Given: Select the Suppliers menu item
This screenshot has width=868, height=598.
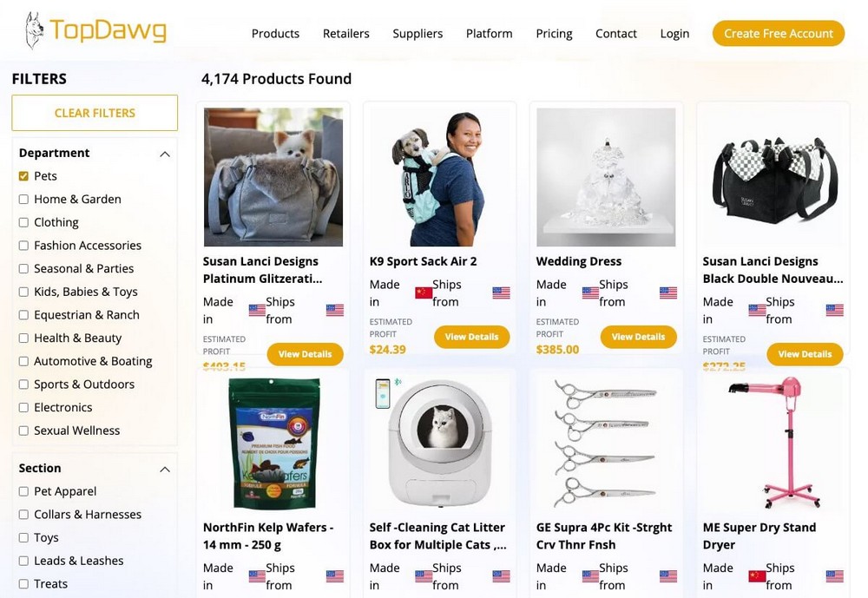Looking at the screenshot, I should pos(418,34).
